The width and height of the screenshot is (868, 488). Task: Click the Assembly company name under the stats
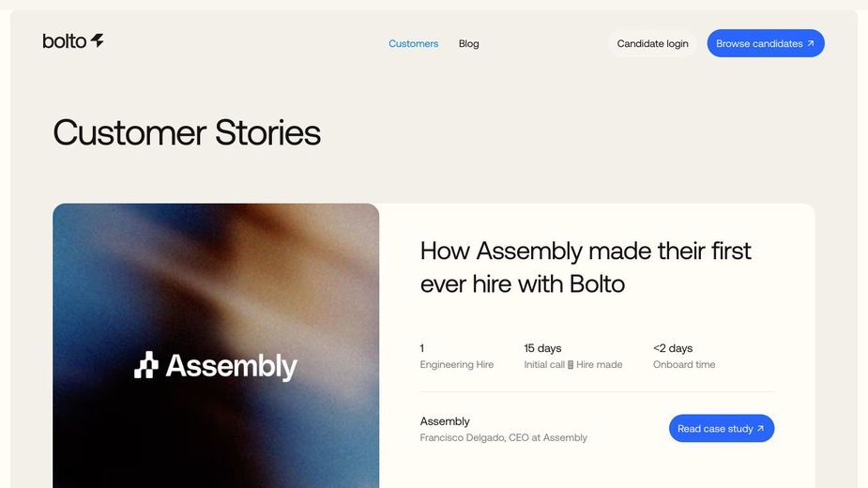pos(445,421)
